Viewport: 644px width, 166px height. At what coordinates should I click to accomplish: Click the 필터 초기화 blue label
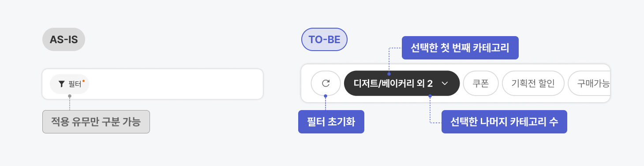click(331, 122)
